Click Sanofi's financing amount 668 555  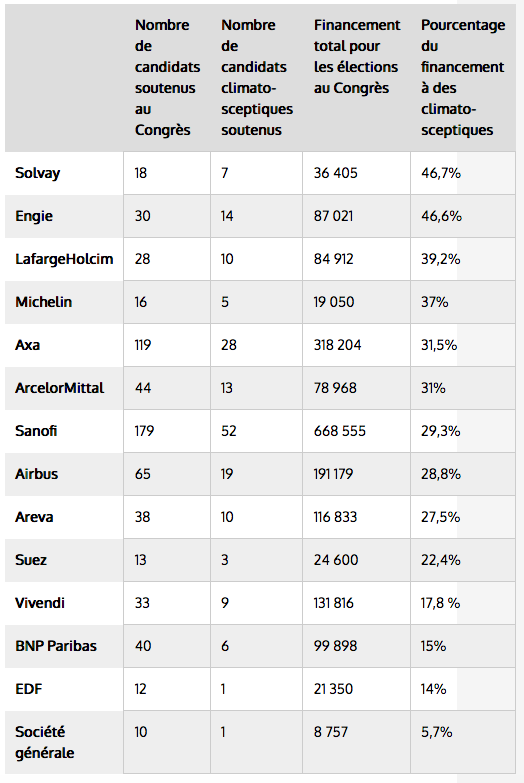pos(340,431)
